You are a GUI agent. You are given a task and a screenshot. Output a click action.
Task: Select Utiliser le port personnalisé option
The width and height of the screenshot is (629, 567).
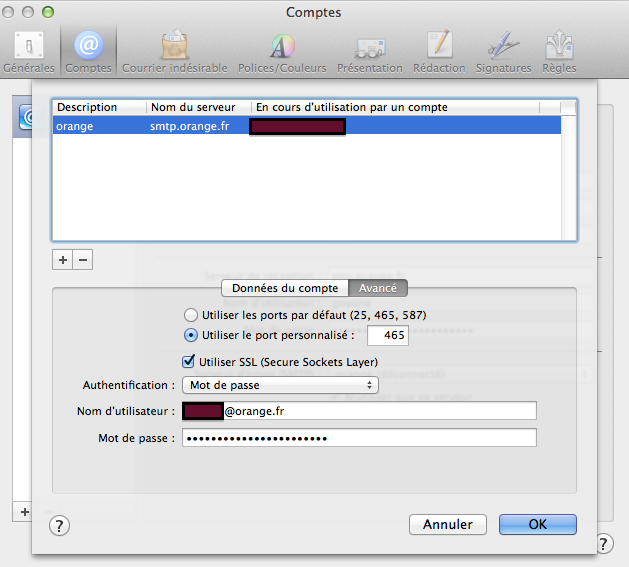pos(191,335)
